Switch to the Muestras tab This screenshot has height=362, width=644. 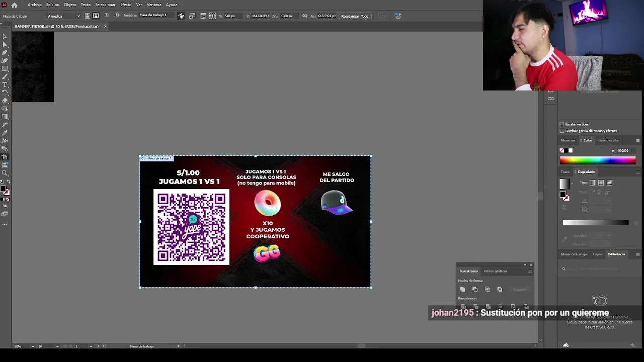pos(568,140)
